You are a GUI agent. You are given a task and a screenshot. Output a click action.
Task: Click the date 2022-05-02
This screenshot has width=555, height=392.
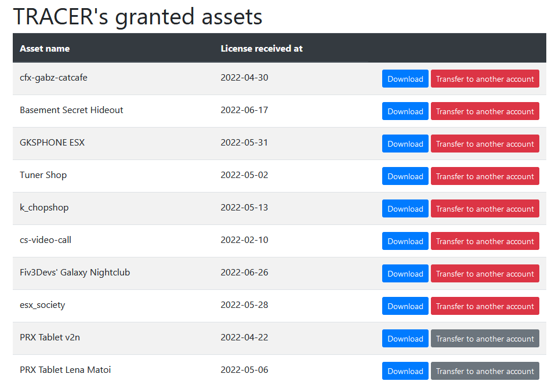244,175
